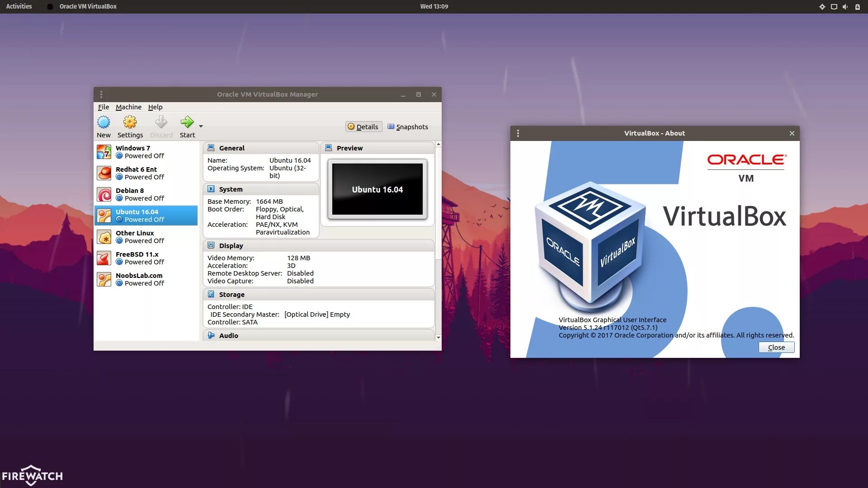
Task: Open the Settings gear toolbar icon
Action: 130,122
